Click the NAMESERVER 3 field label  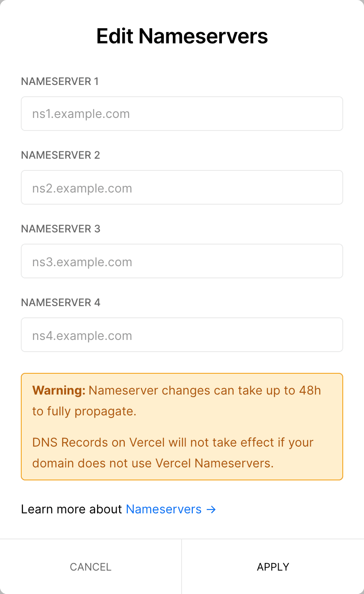(60, 229)
